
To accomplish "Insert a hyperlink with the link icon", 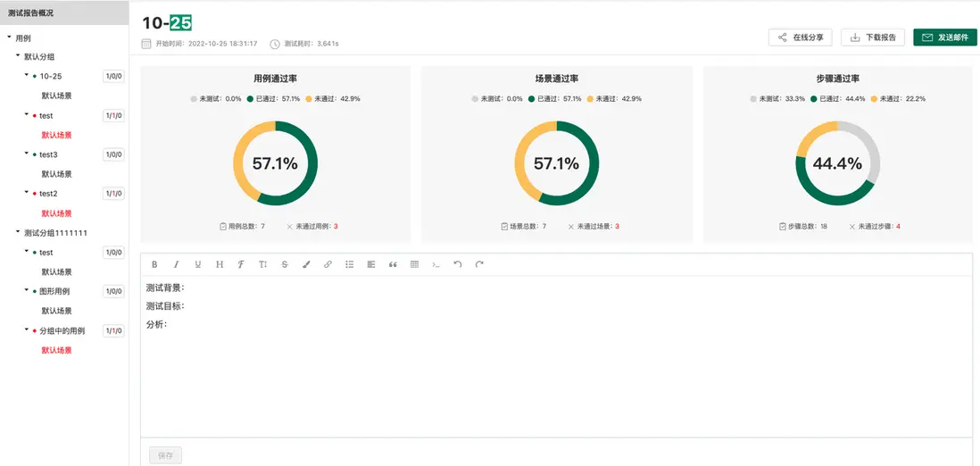I will (328, 264).
